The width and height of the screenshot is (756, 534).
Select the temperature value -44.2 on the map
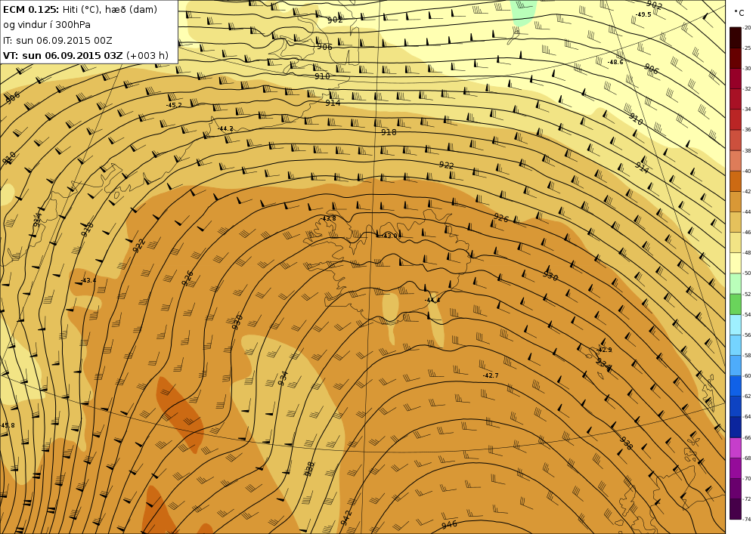click(225, 128)
